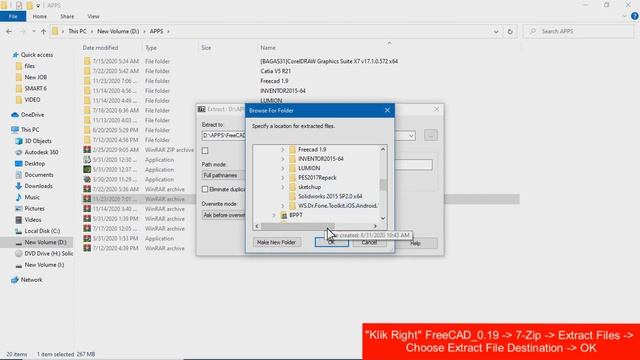640x360 pixels.
Task: Close the Browse For Folder dialog
Action: tap(387, 110)
